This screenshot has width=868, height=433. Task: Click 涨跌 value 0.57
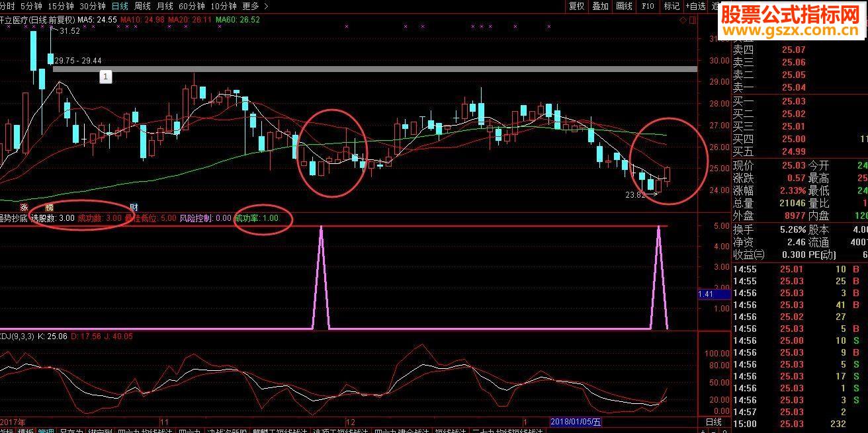(x=797, y=178)
